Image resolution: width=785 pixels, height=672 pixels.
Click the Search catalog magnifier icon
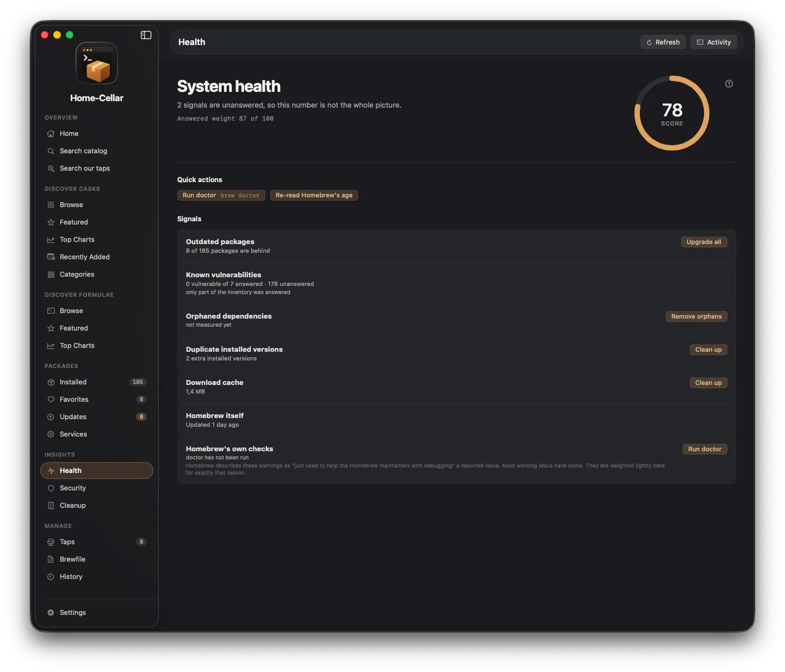[51, 151]
